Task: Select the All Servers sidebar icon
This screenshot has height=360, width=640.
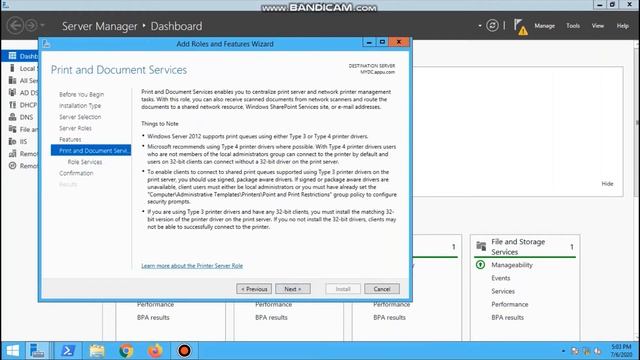Action: point(12,80)
